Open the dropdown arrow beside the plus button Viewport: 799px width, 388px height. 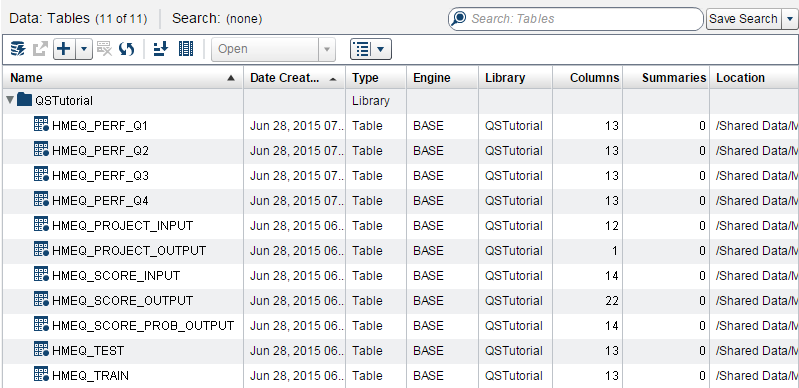[x=84, y=49]
